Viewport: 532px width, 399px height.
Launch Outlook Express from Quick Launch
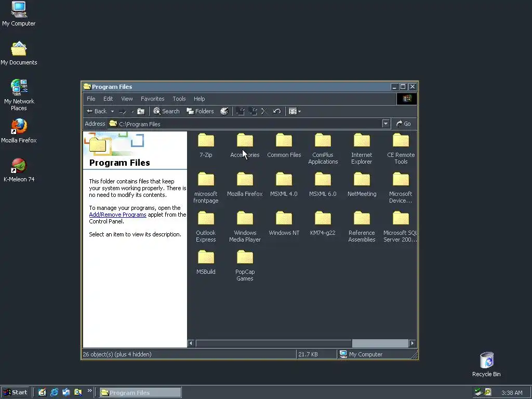[66, 393]
